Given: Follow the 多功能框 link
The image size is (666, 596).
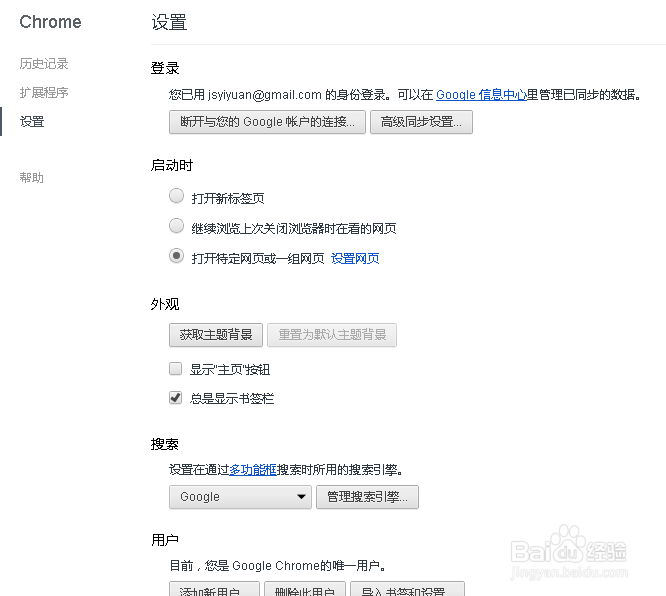Looking at the screenshot, I should [253, 469].
